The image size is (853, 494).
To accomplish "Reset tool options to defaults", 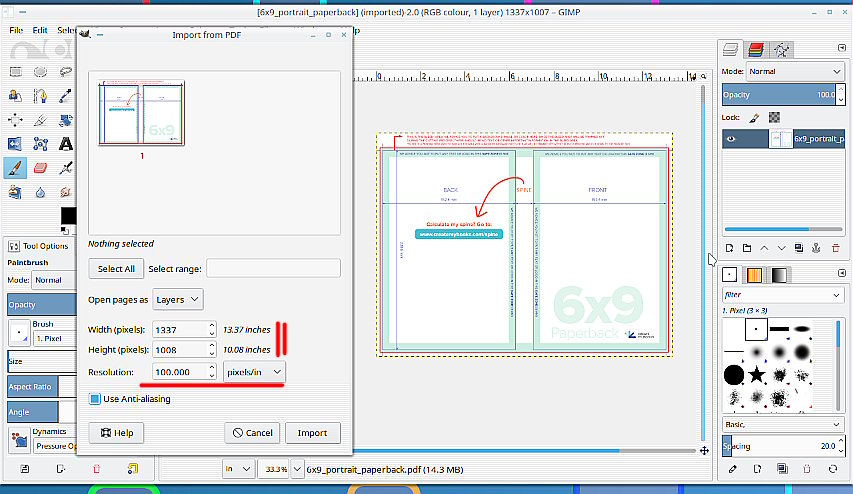I will pyautogui.click(x=132, y=468).
